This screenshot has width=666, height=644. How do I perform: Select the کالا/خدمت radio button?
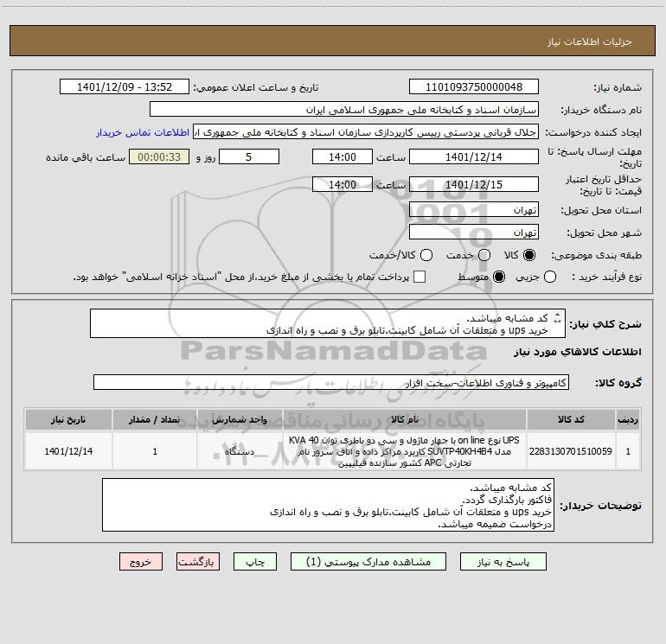tap(426, 255)
